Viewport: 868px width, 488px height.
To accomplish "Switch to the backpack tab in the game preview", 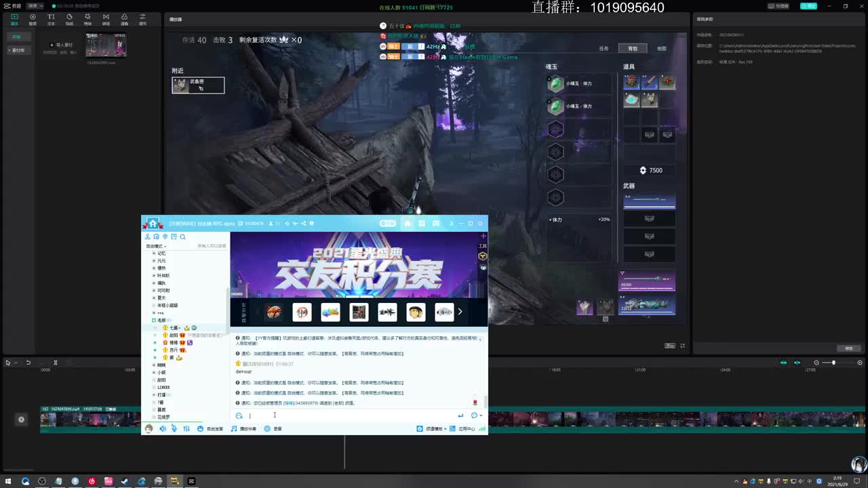I will (x=633, y=49).
